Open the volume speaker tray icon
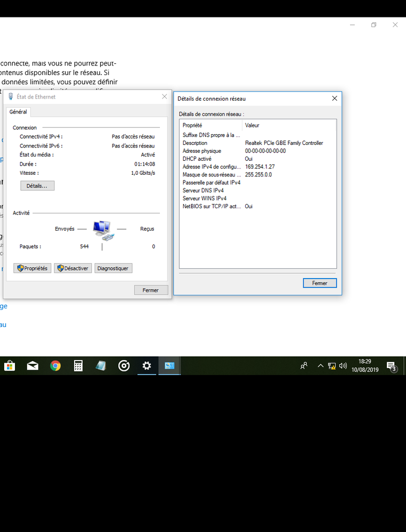The image size is (406, 532). 343,366
